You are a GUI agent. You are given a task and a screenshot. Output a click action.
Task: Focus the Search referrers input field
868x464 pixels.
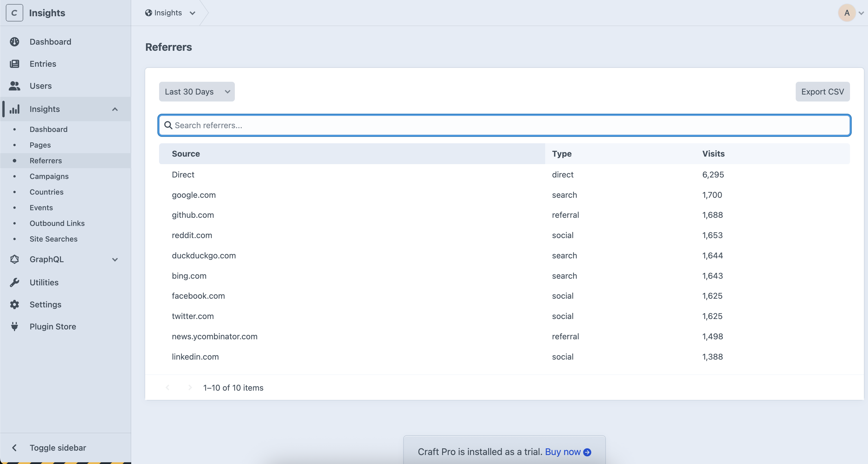[504, 125]
